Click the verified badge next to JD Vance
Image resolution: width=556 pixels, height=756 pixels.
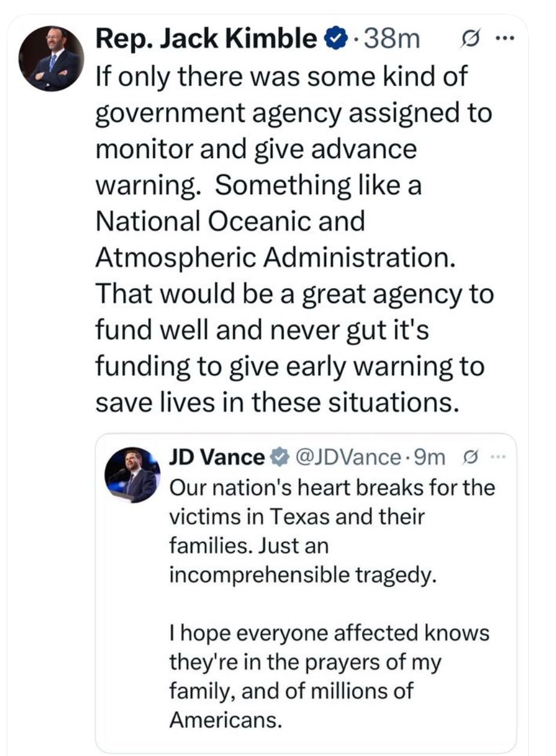click(277, 458)
